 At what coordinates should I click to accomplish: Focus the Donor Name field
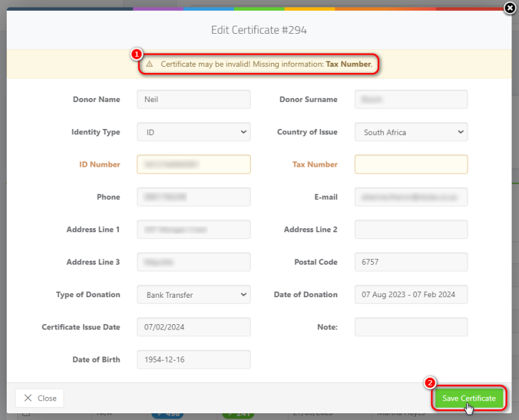coord(193,99)
